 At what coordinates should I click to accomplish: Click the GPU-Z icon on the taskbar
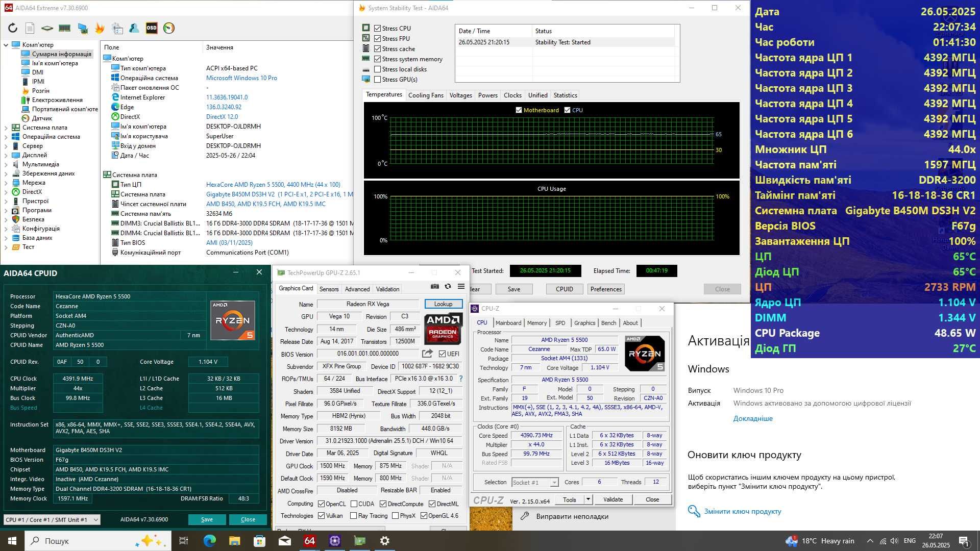coord(360,541)
